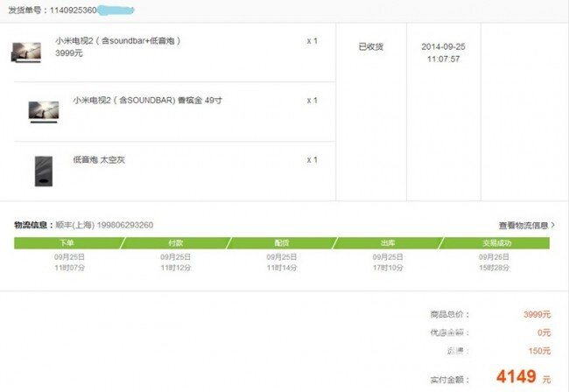Click the 0元 discount amount

(544, 332)
